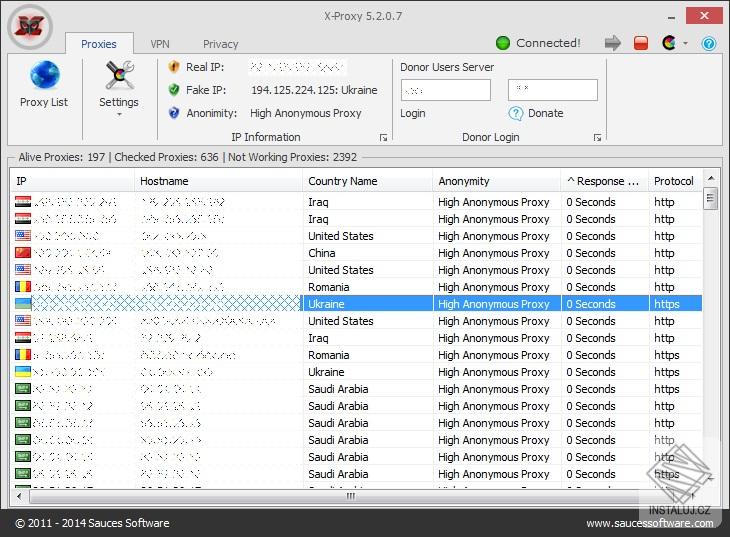
Task: Click the Fake IP green shield icon
Action: (x=174, y=89)
